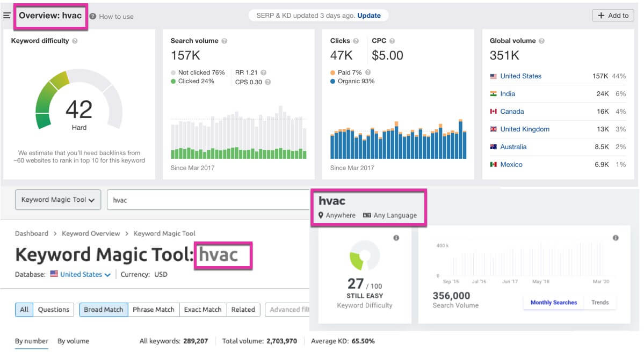Image resolution: width=644 pixels, height=359 pixels.
Task: Click the Mexico flag icon
Action: (493, 165)
